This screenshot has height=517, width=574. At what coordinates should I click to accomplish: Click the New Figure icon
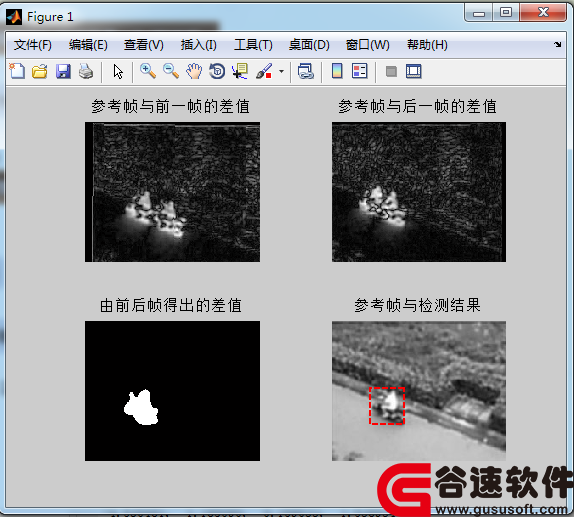click(x=17, y=71)
